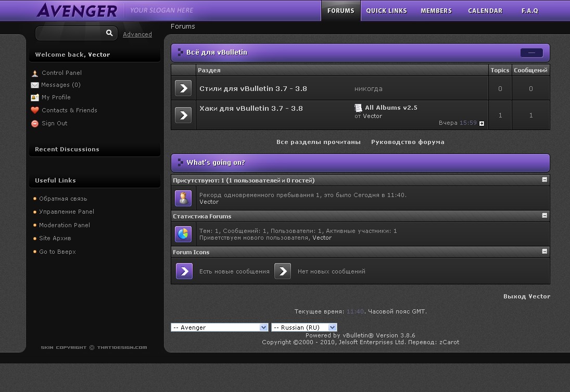Click the newest member Vector link
Viewport: 570px width, 392px height.
tap(322, 238)
